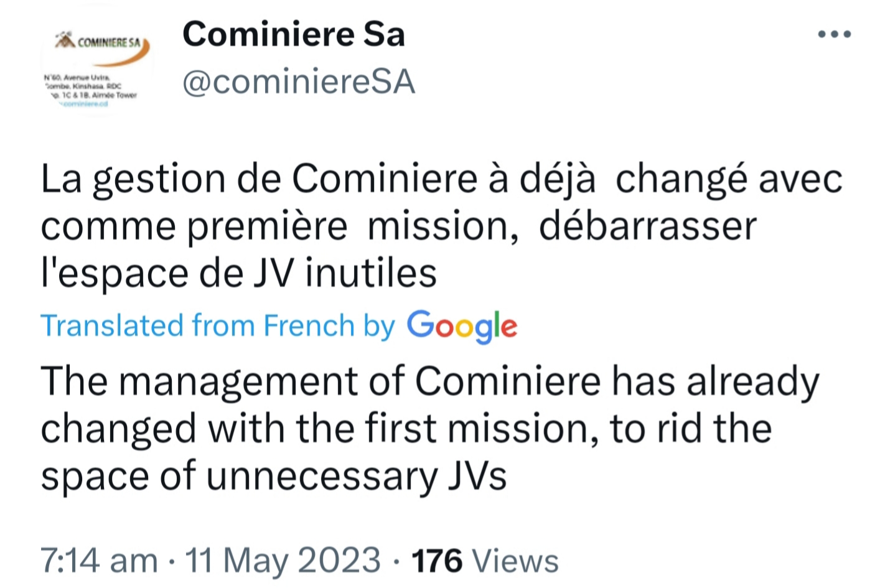Click the 7:14 am timestamp
Image resolution: width=880 pixels, height=588 pixels.
[x=98, y=559]
